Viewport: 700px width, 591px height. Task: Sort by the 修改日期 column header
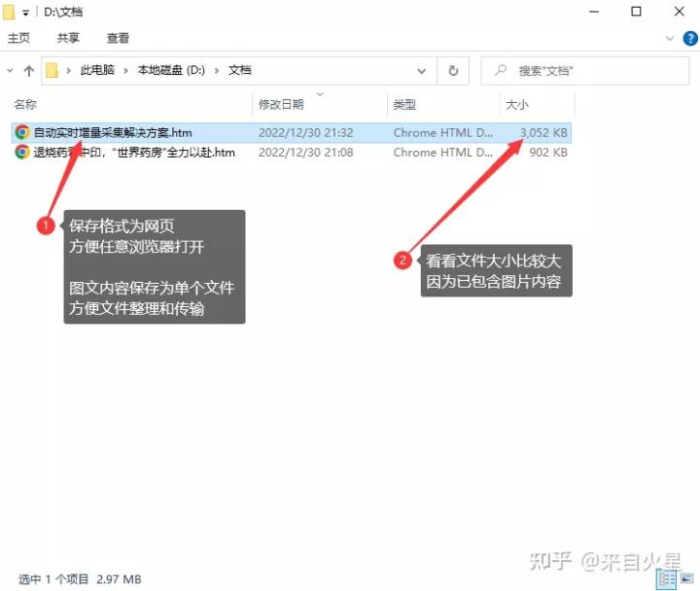tap(281, 104)
